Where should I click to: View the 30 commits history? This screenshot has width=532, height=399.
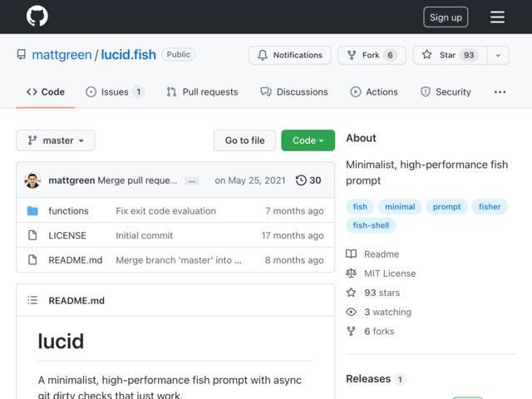click(308, 180)
